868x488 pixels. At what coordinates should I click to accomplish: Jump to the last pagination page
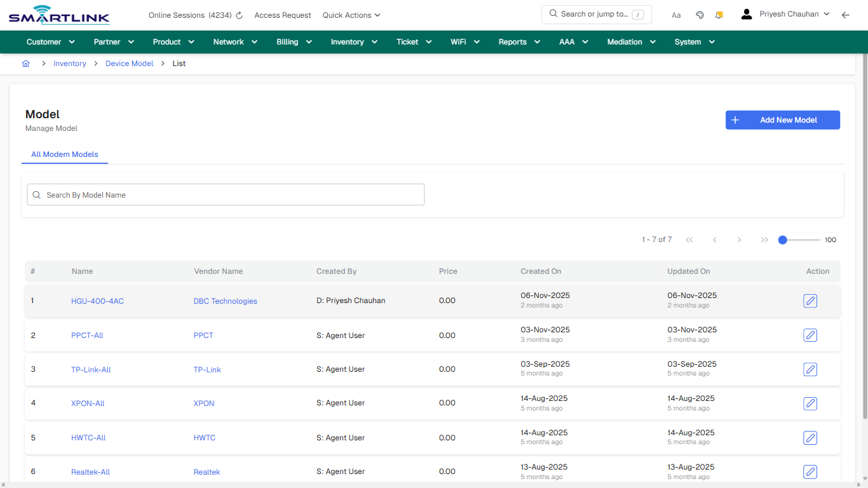point(764,240)
